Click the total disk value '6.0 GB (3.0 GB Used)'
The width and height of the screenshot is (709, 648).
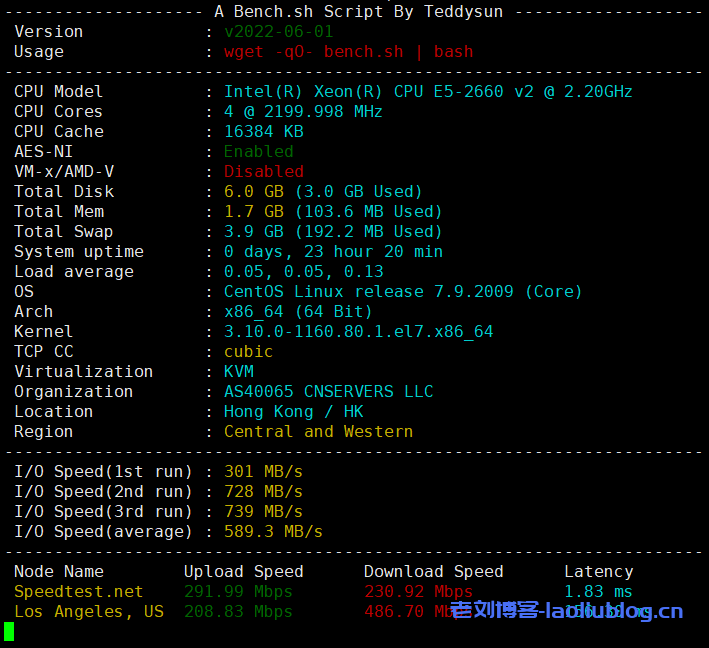point(323,191)
